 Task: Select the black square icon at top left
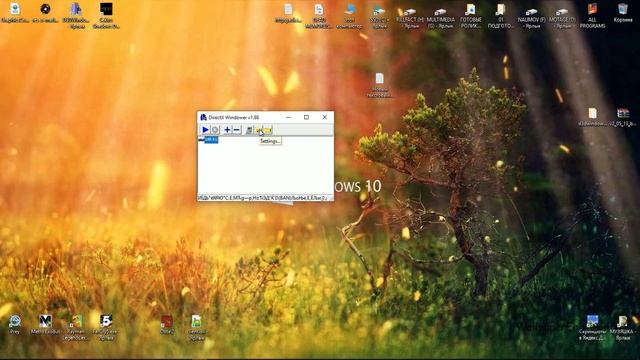(106, 16)
